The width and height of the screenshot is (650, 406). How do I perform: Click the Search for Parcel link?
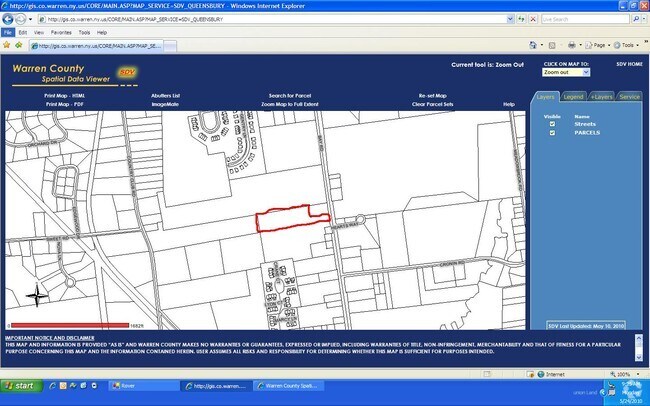coord(290,94)
